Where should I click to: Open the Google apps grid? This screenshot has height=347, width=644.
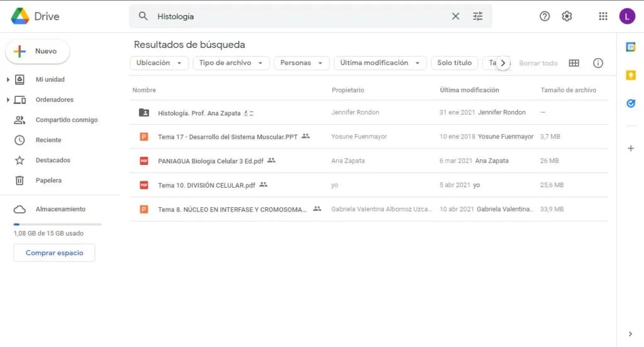[603, 16]
